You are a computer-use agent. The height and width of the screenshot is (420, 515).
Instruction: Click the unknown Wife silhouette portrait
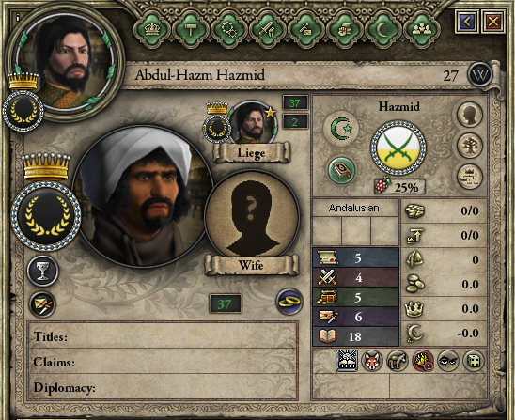click(252, 217)
